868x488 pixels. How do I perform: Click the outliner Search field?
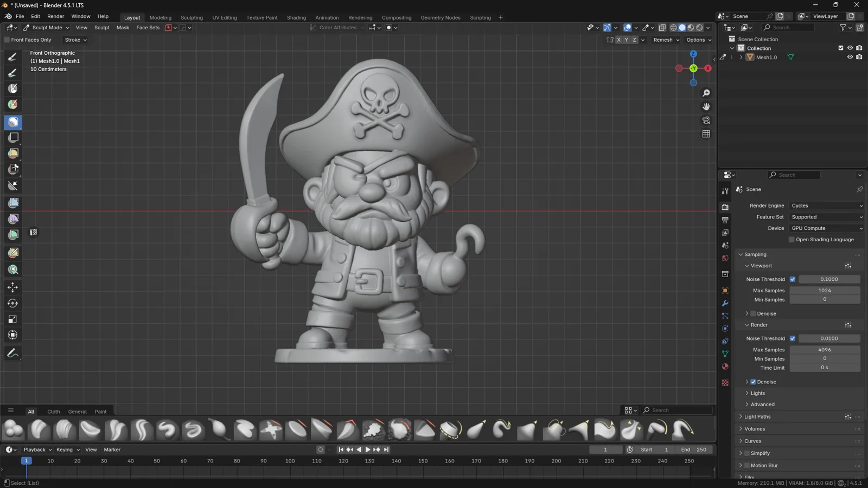coord(788,28)
